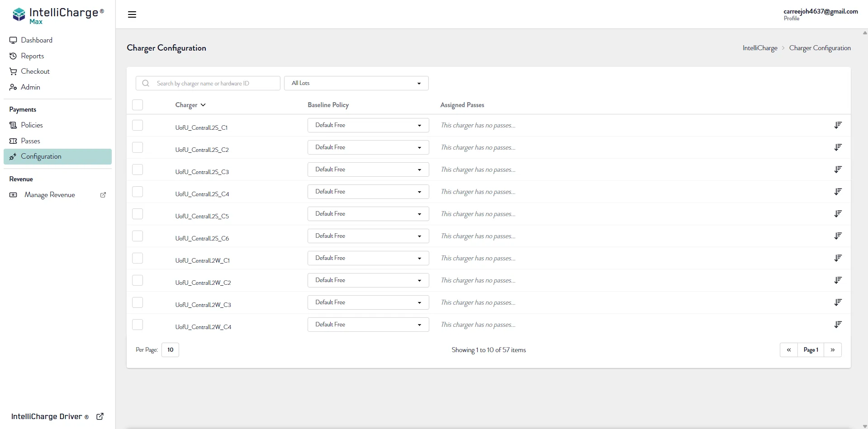Viewport: 868px width, 429px height.
Task: Check the UofU_CentralL2S_C3 row checkbox
Action: click(x=138, y=170)
